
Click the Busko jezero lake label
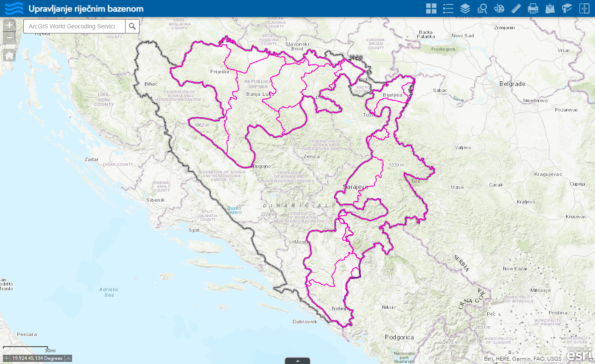235,210
